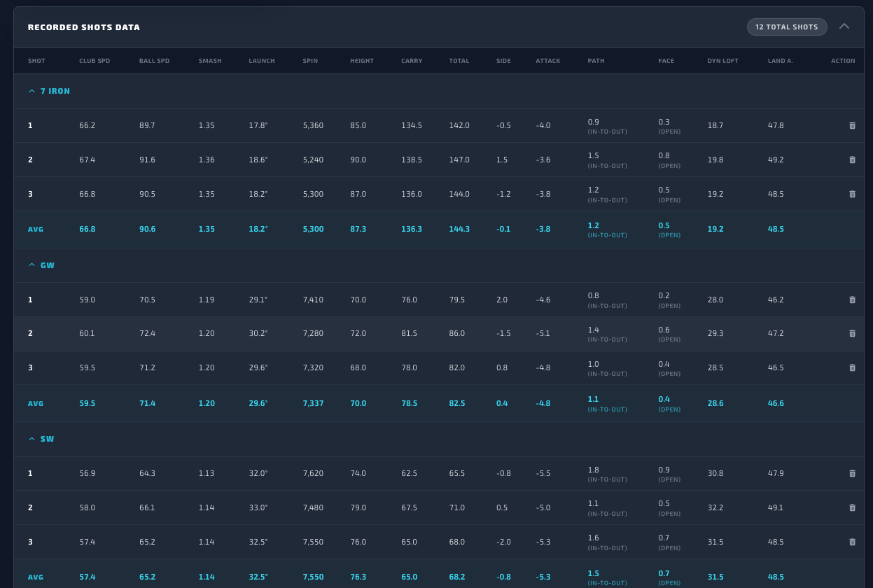Click the SIDE column header
The width and height of the screenshot is (873, 588).
503,61
